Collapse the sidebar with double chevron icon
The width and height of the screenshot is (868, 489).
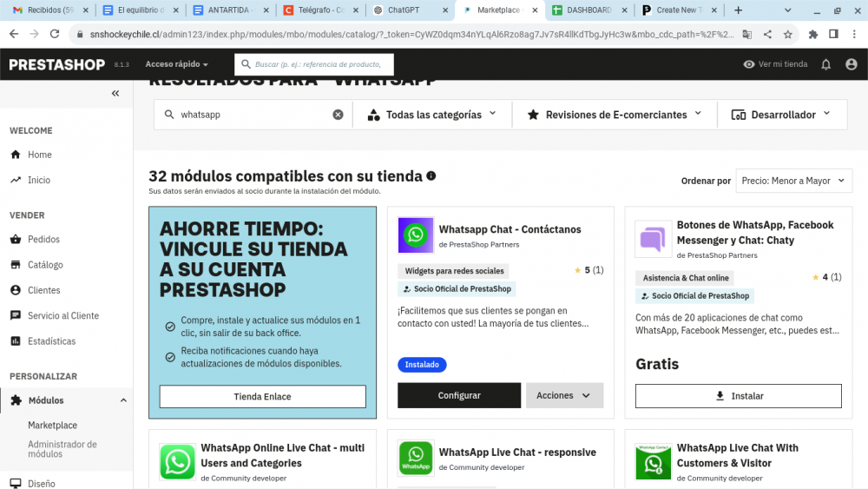coord(115,93)
